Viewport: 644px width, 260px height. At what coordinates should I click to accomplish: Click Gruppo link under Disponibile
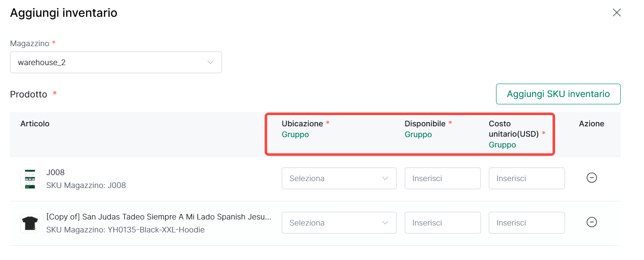[418, 135]
